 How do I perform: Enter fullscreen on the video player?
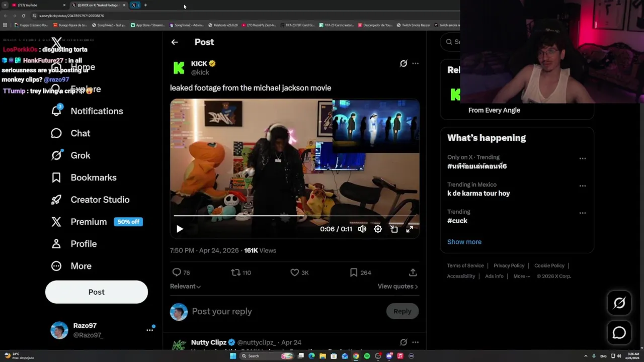pyautogui.click(x=410, y=229)
